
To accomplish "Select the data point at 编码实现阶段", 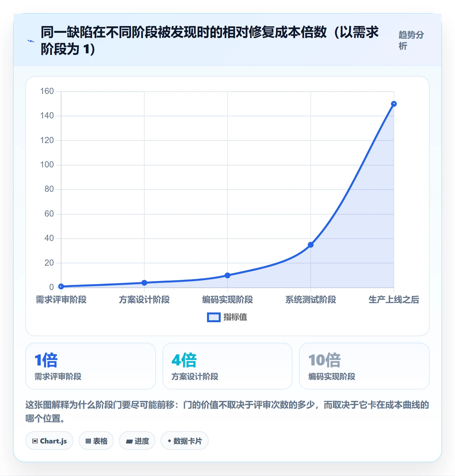I will pyautogui.click(x=227, y=275).
